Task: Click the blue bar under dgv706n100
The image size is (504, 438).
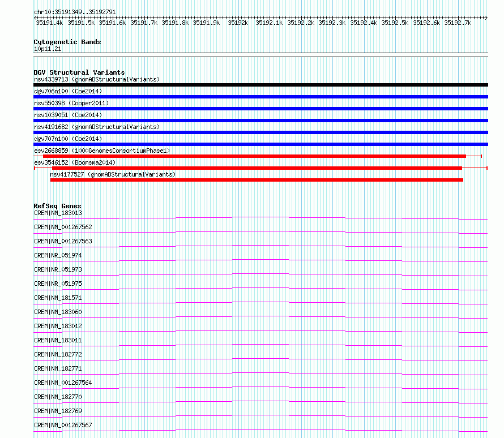Action: coord(260,97)
